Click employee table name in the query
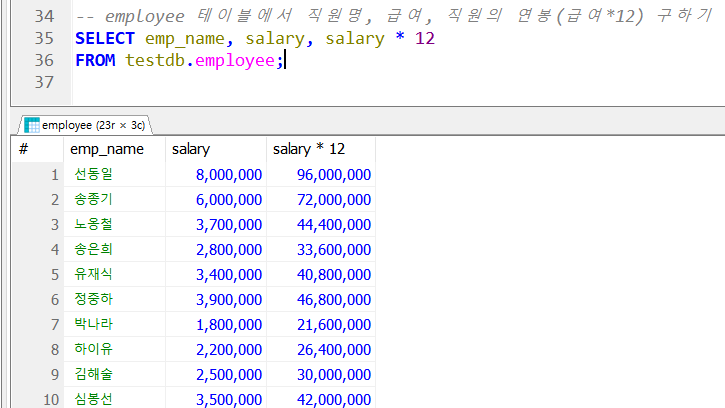Image resolution: width=725 pixels, height=408 pixels. pos(235,61)
